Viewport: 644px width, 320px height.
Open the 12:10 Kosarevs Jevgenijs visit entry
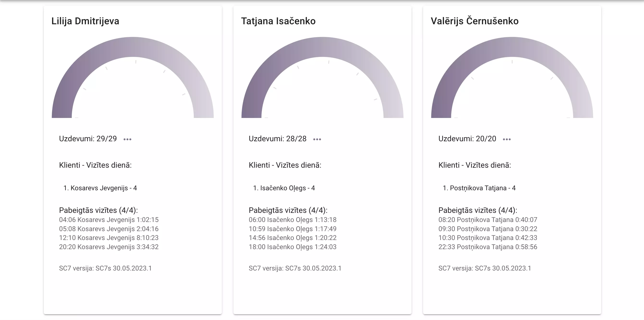tap(109, 238)
